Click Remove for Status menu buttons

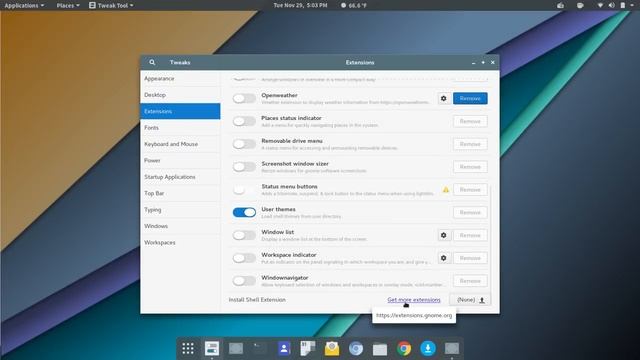pyautogui.click(x=470, y=190)
